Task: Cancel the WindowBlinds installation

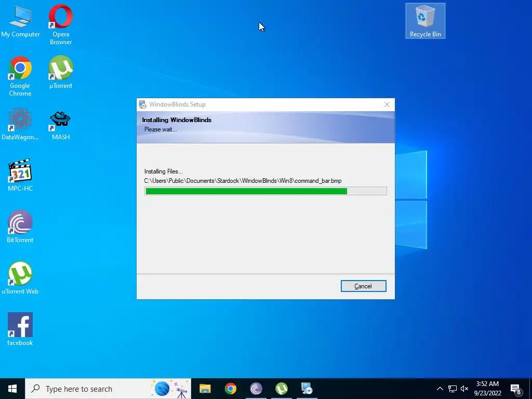Action: [x=363, y=286]
